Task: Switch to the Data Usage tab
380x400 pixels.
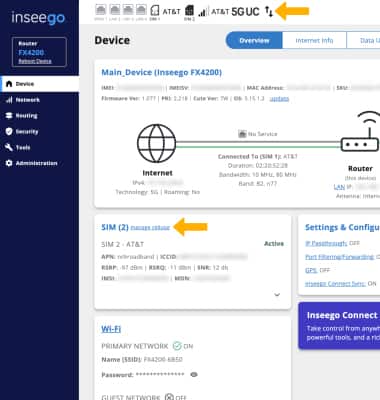Action: click(x=363, y=41)
